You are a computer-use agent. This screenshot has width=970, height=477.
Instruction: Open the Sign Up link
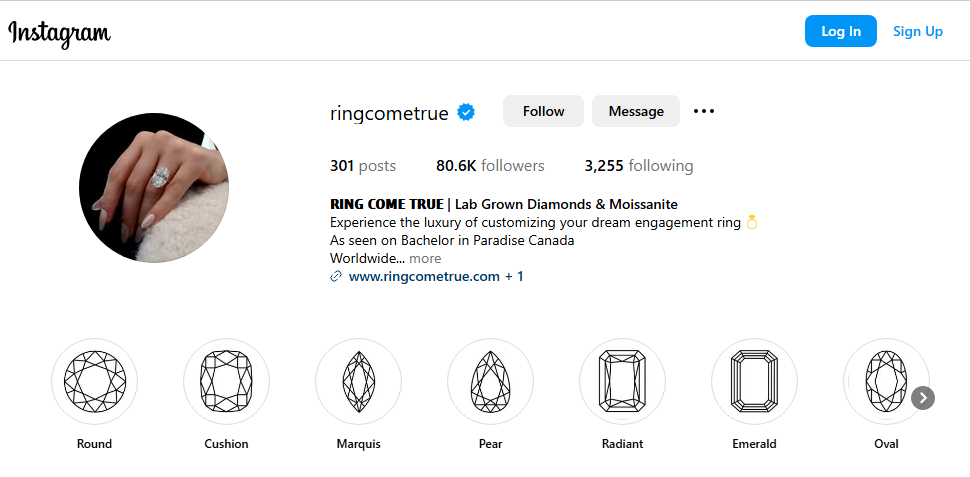[918, 31]
